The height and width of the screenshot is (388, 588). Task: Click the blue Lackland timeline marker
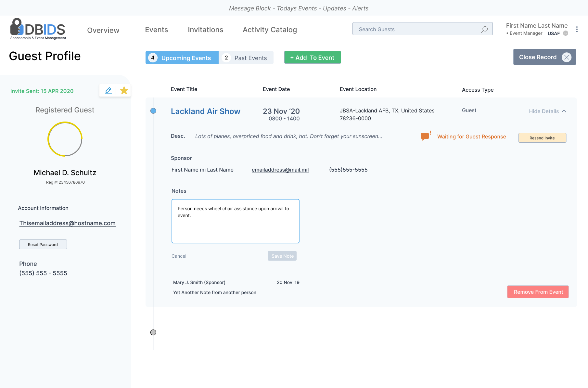click(x=153, y=111)
